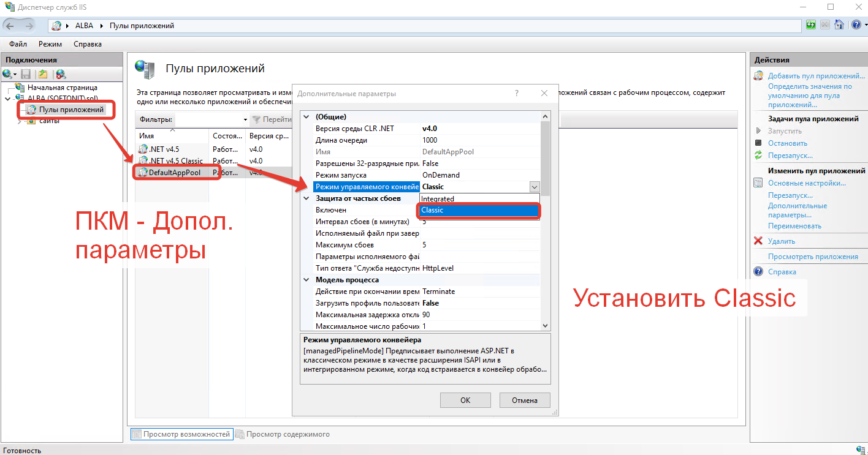Viewport: 868px width, 455px height.
Task: Collapse the (Общие) section in the property grid
Action: click(306, 117)
